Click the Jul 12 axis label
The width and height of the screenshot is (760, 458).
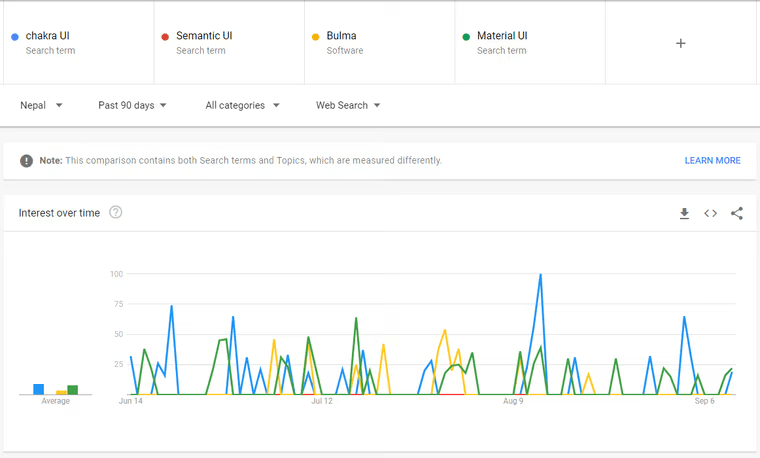click(x=322, y=401)
